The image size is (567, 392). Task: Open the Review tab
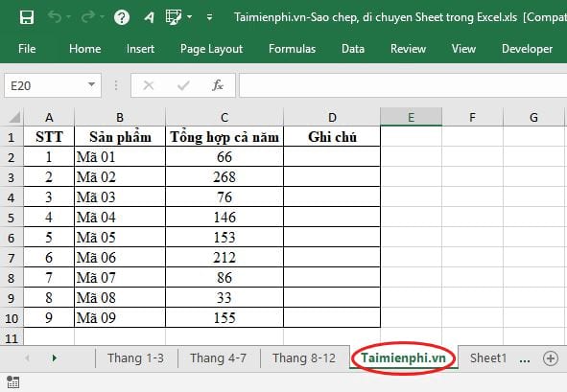(x=408, y=49)
